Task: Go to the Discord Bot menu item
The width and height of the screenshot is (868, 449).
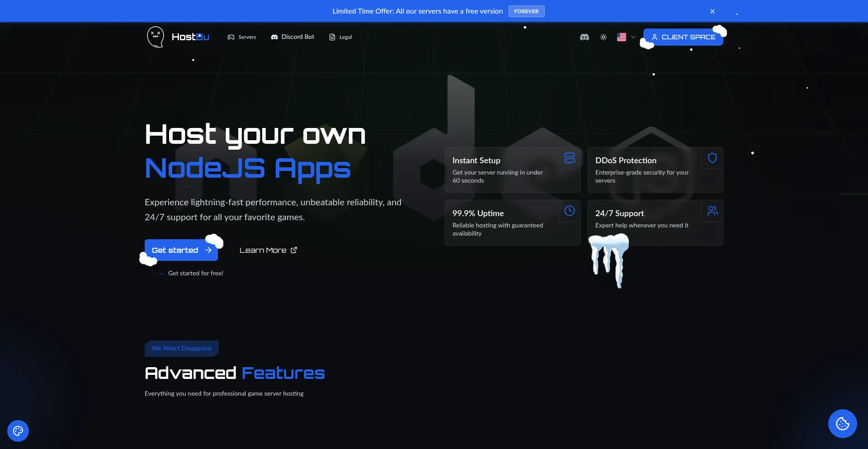Action: (292, 37)
